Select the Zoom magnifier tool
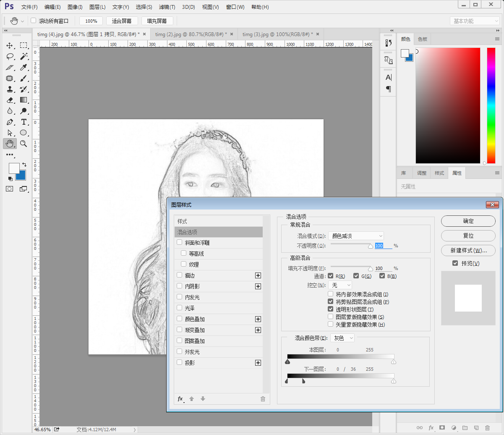The image size is (504, 435). point(24,144)
